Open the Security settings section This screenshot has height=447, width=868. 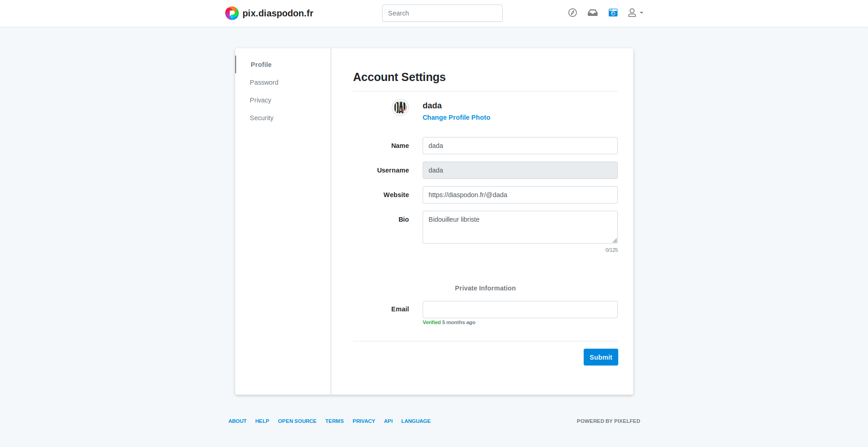coord(262,118)
